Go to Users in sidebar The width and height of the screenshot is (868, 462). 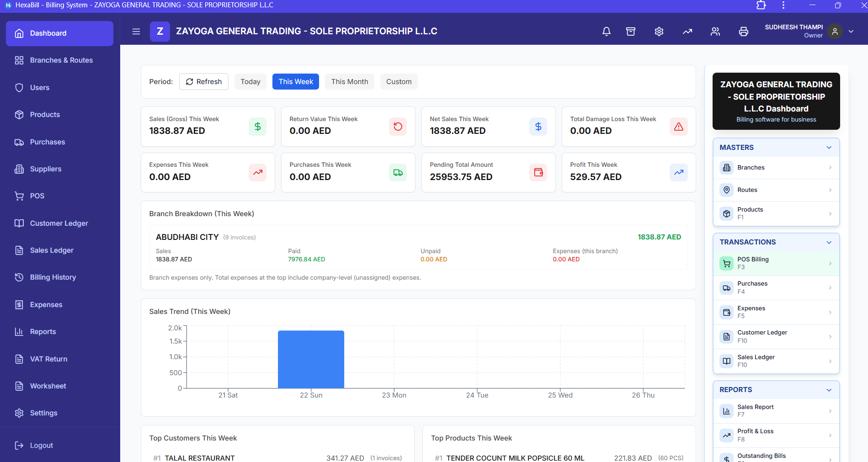click(x=59, y=88)
